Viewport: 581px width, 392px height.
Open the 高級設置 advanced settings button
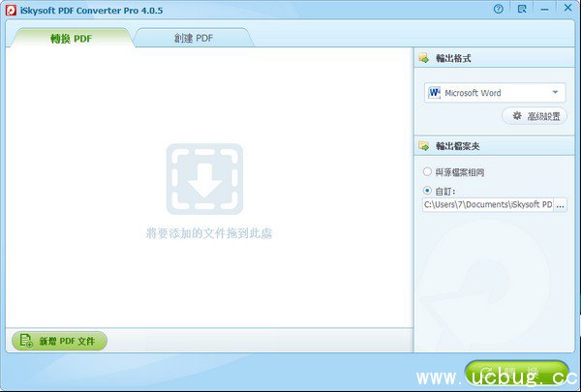pyautogui.click(x=534, y=116)
